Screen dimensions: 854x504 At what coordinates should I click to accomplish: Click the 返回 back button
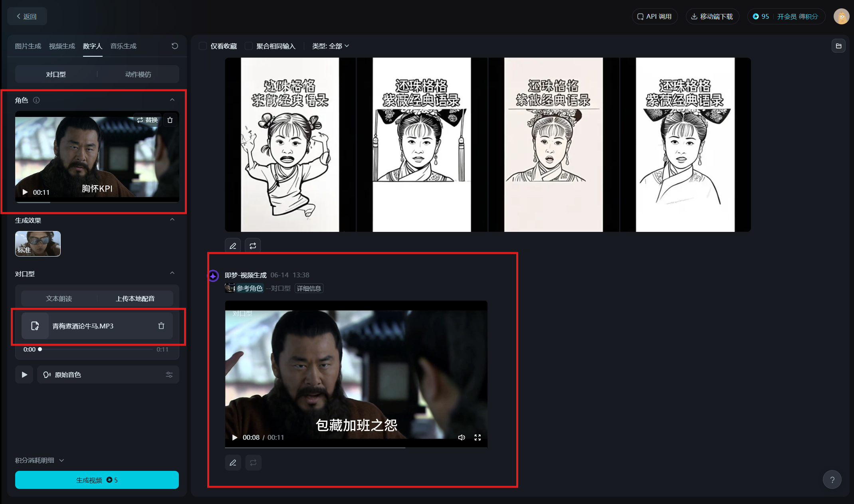click(x=27, y=16)
